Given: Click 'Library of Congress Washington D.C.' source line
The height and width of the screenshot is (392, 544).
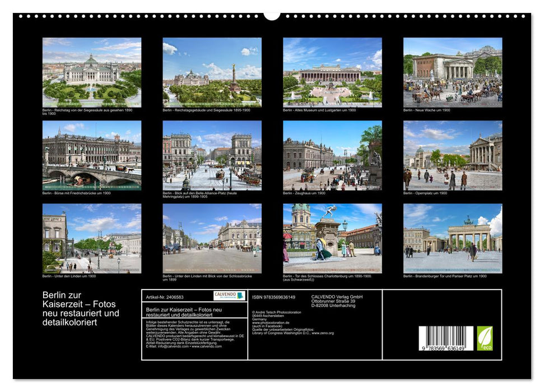Looking at the screenshot, I should (x=293, y=333).
